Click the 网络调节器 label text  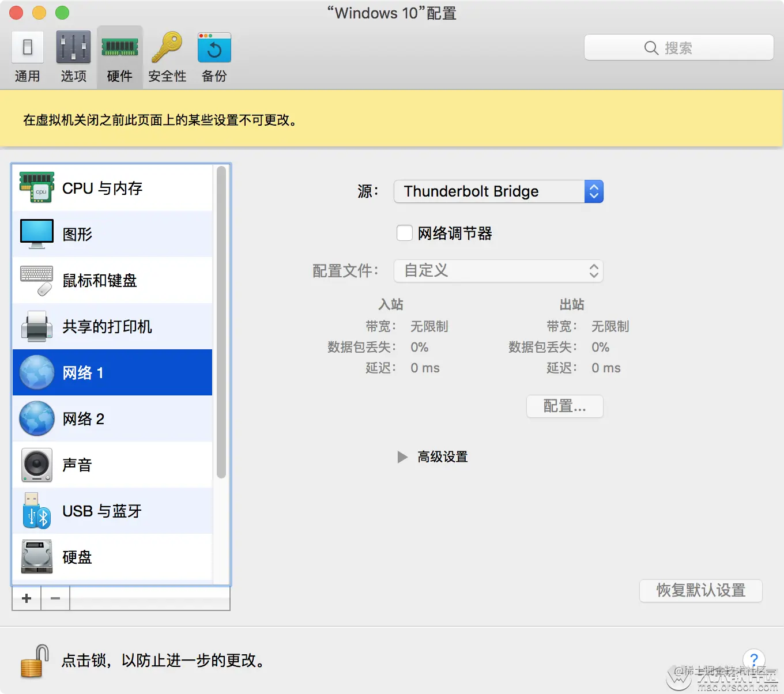455,233
